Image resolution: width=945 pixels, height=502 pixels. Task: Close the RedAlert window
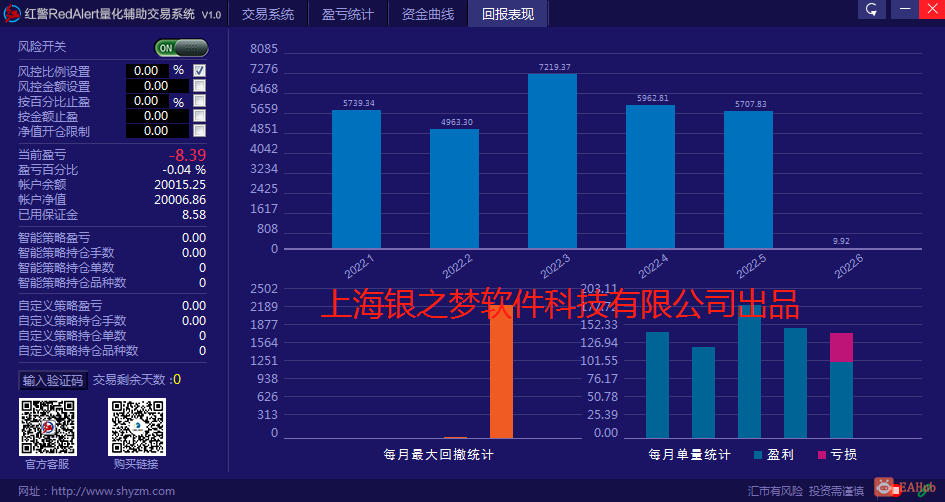pos(932,9)
